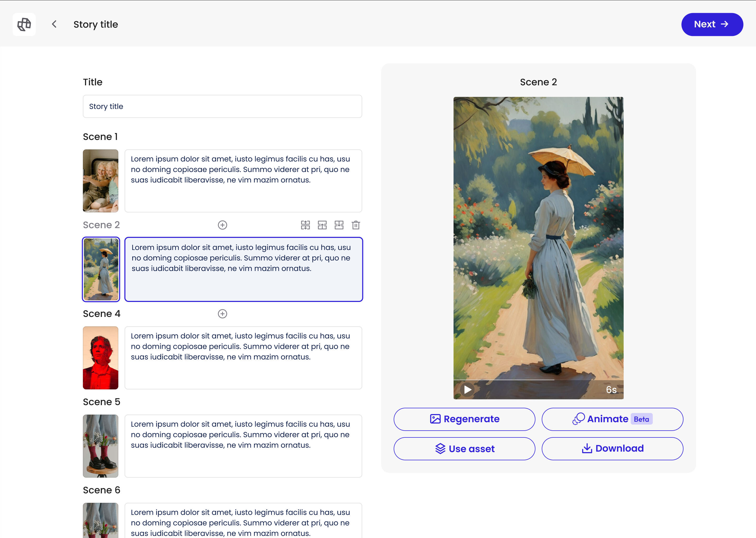
Task: Click into the Scene 6 text box
Action: coord(243,520)
